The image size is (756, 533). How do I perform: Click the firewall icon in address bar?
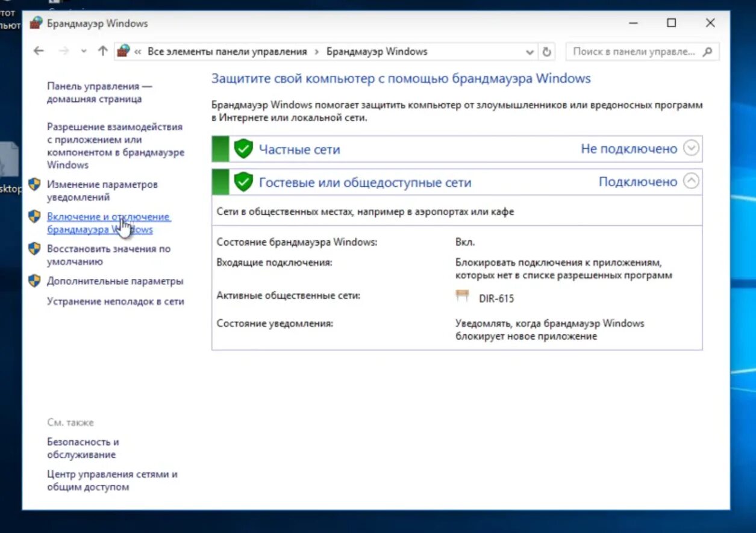coord(123,51)
